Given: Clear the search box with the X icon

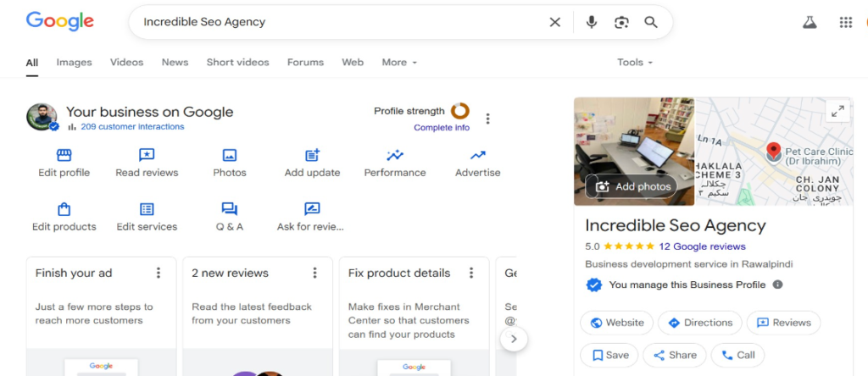Looking at the screenshot, I should [554, 22].
